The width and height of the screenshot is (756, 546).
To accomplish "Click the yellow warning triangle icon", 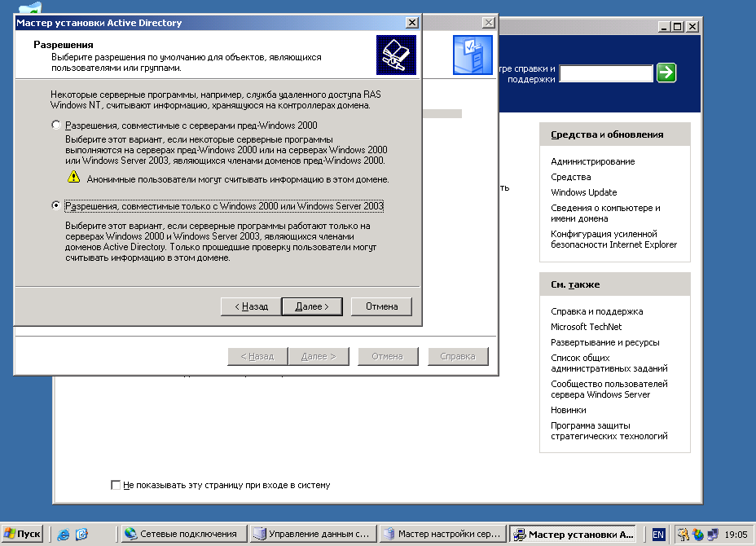I will [74, 177].
